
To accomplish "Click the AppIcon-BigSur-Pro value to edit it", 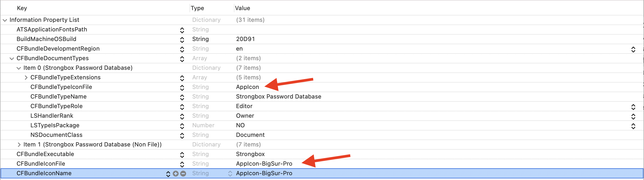I will pos(264,164).
